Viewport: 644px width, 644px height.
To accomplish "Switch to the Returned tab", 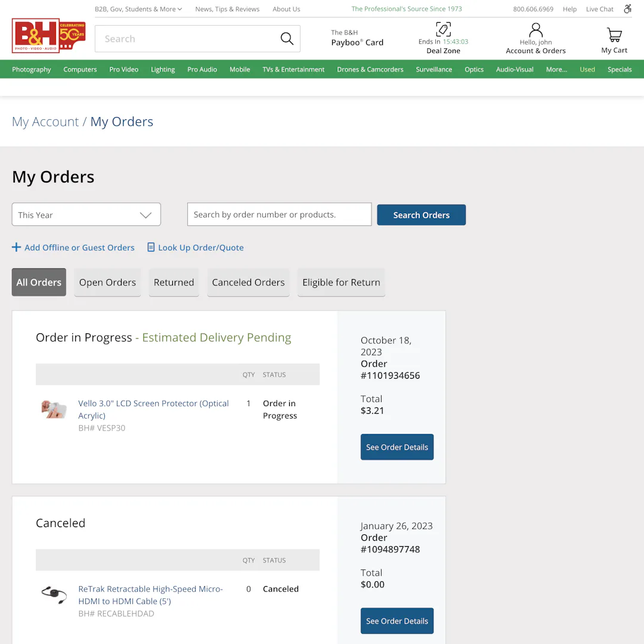I will (x=174, y=282).
